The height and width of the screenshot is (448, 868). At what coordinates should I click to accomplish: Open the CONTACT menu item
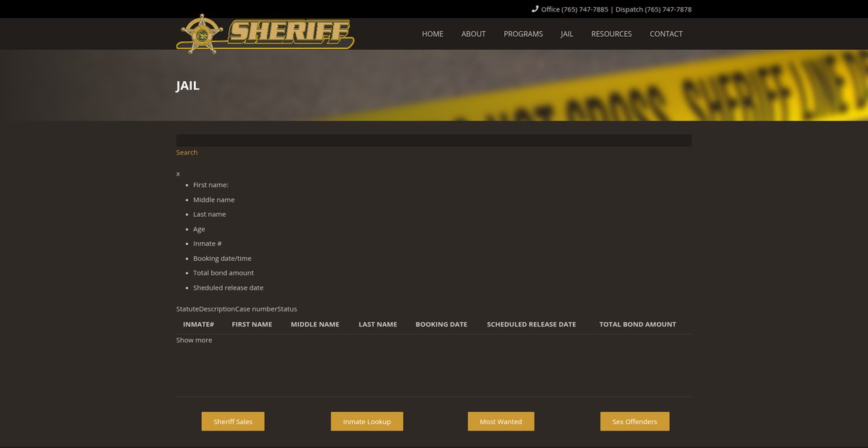[x=666, y=34]
